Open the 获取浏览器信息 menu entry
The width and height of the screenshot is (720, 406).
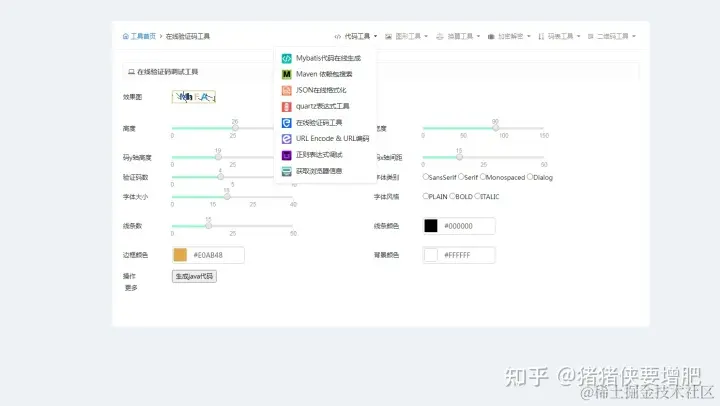coord(325,171)
